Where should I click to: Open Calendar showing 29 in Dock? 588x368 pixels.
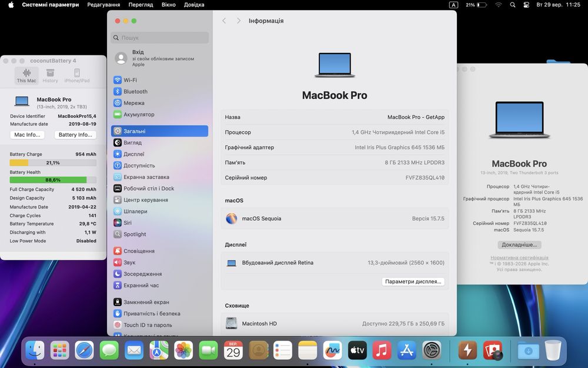(233, 350)
